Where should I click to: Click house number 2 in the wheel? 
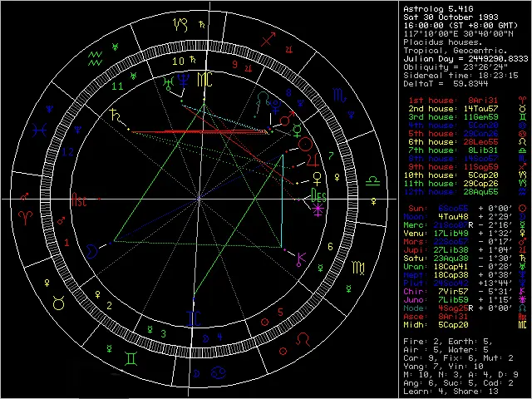(x=109, y=306)
